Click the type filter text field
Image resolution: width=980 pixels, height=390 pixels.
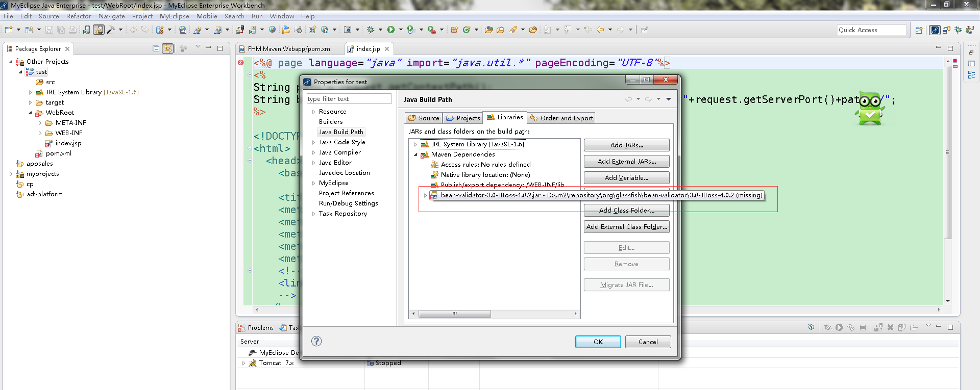349,99
